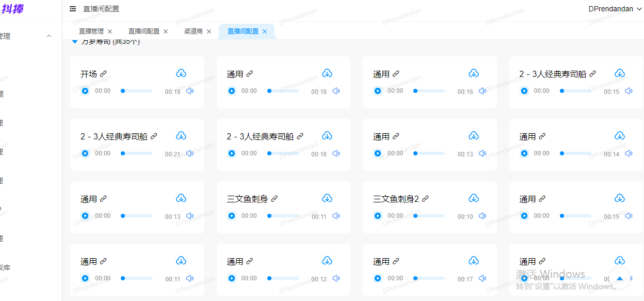The height and width of the screenshot is (301, 644).
Task: Click the link icon next to 开场
Action: tap(104, 73)
